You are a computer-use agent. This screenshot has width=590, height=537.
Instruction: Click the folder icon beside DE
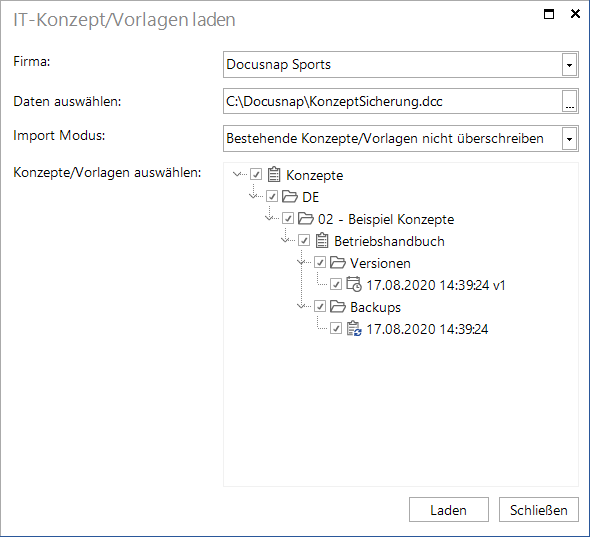point(290,196)
